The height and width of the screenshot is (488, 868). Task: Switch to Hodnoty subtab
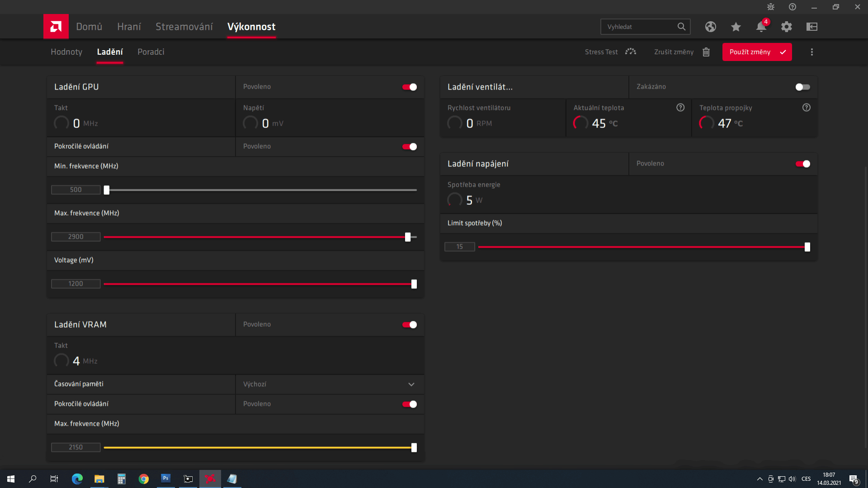[x=66, y=52]
